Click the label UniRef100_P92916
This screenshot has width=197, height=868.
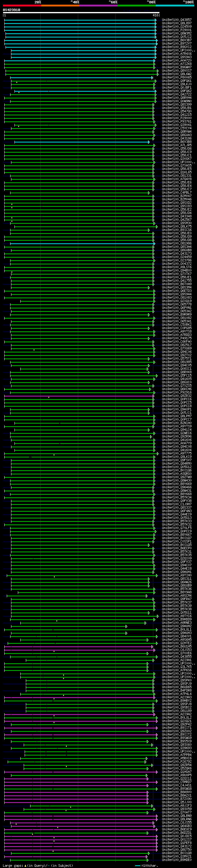pyautogui.click(x=176, y=393)
